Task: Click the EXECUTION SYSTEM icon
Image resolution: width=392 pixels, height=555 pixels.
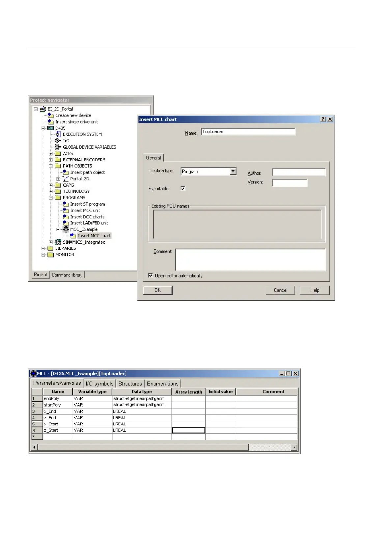Action: tap(58, 134)
